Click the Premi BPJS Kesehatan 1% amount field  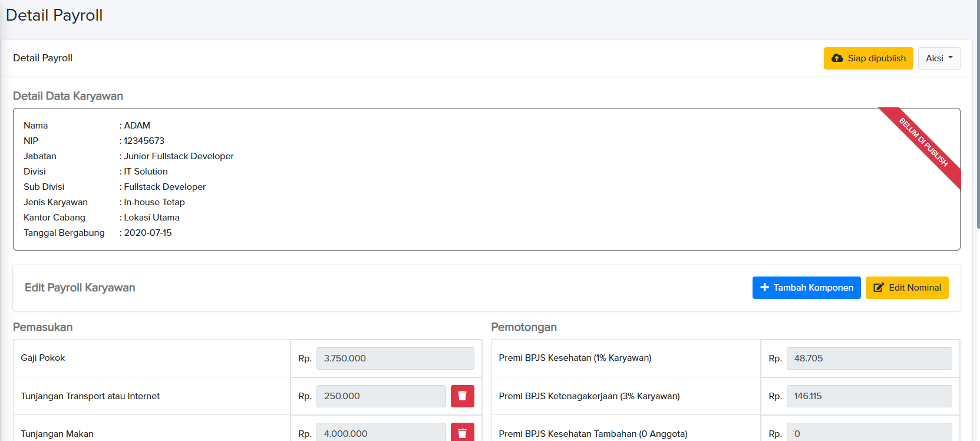click(869, 358)
